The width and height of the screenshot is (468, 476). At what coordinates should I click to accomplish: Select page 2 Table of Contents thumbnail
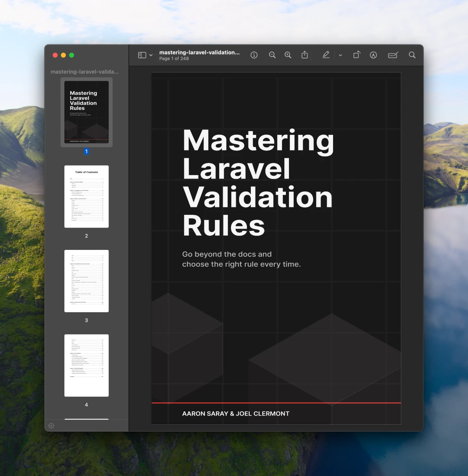[x=87, y=196]
